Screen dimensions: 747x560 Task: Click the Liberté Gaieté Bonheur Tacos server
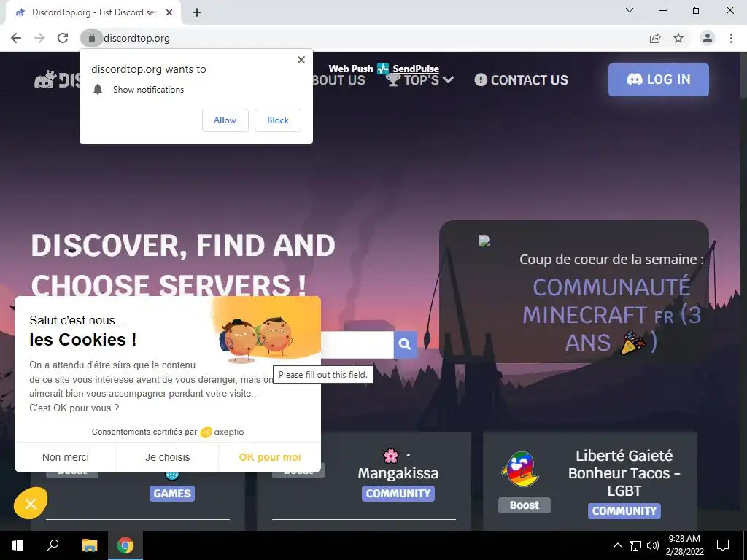pyautogui.click(x=624, y=472)
